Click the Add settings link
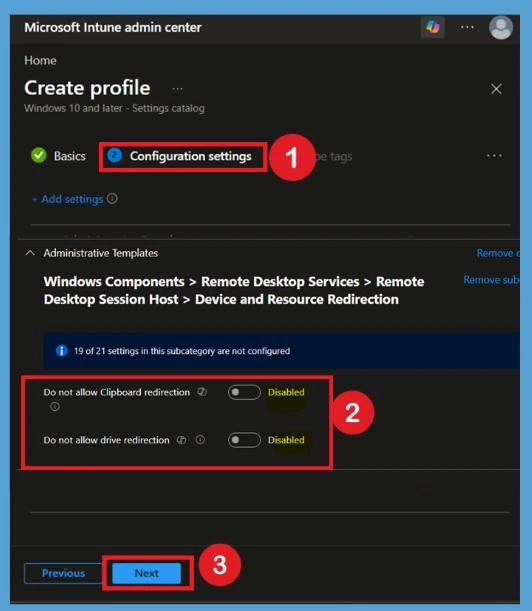The height and width of the screenshot is (611, 532). click(67, 199)
